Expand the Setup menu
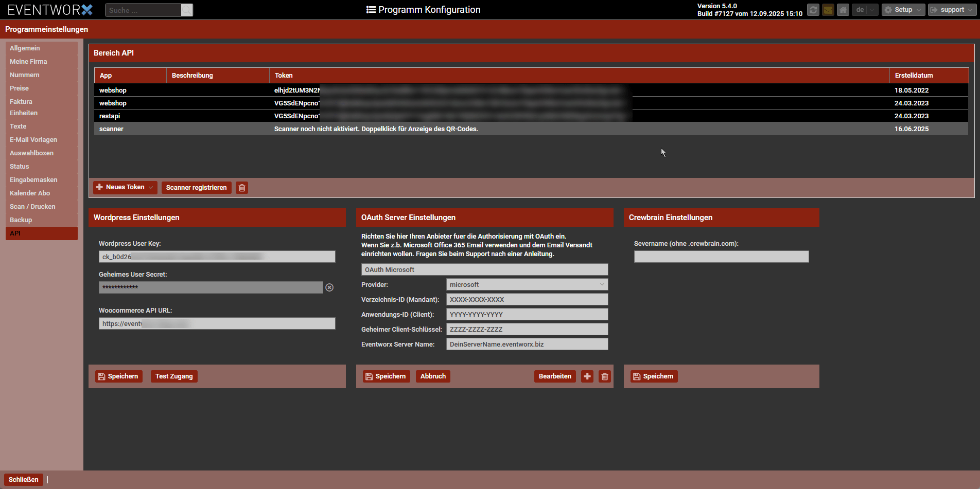The height and width of the screenshot is (489, 980). pos(903,10)
